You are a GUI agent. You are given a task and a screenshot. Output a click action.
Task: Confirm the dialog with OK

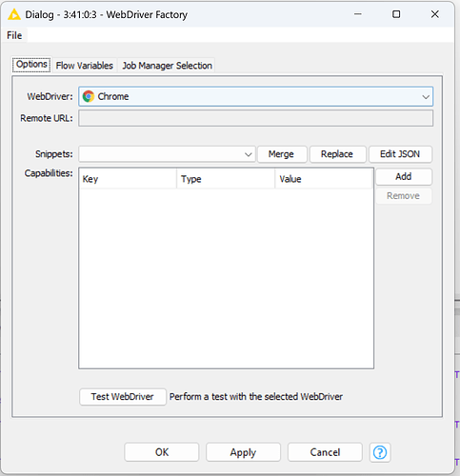[x=162, y=452]
